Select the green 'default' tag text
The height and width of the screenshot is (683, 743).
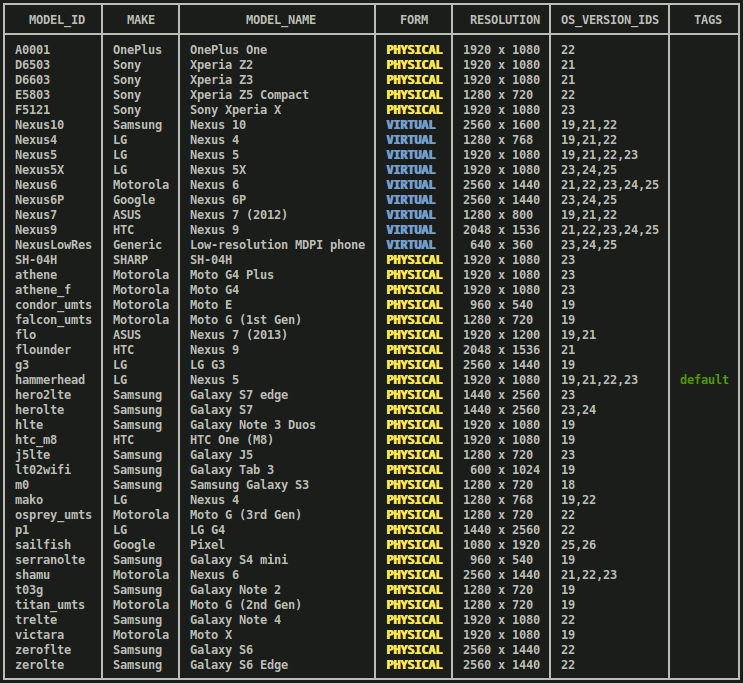click(x=704, y=380)
